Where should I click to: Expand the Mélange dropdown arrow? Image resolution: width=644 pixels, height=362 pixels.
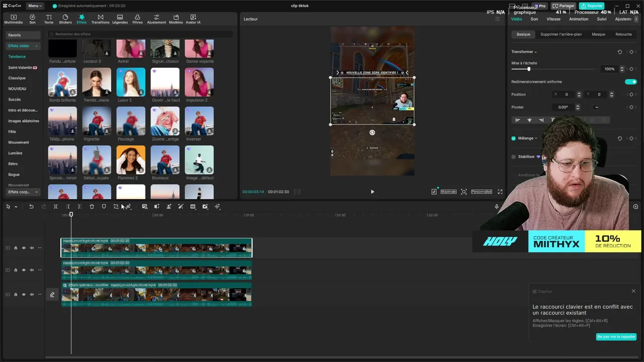coord(536,138)
